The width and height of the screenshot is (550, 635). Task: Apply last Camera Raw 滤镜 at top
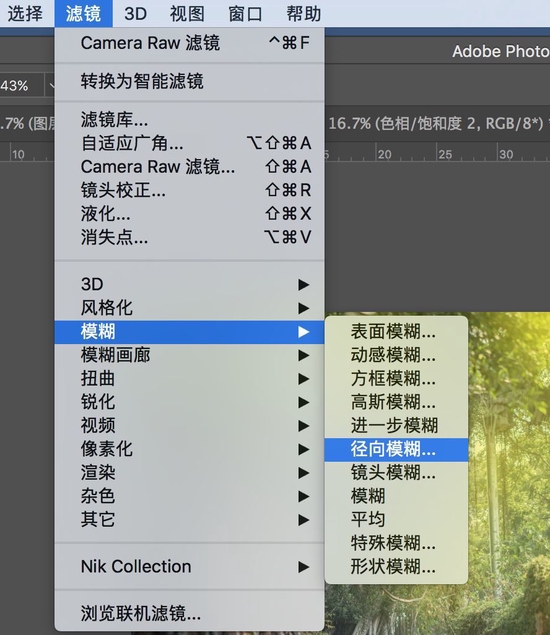(x=189, y=43)
